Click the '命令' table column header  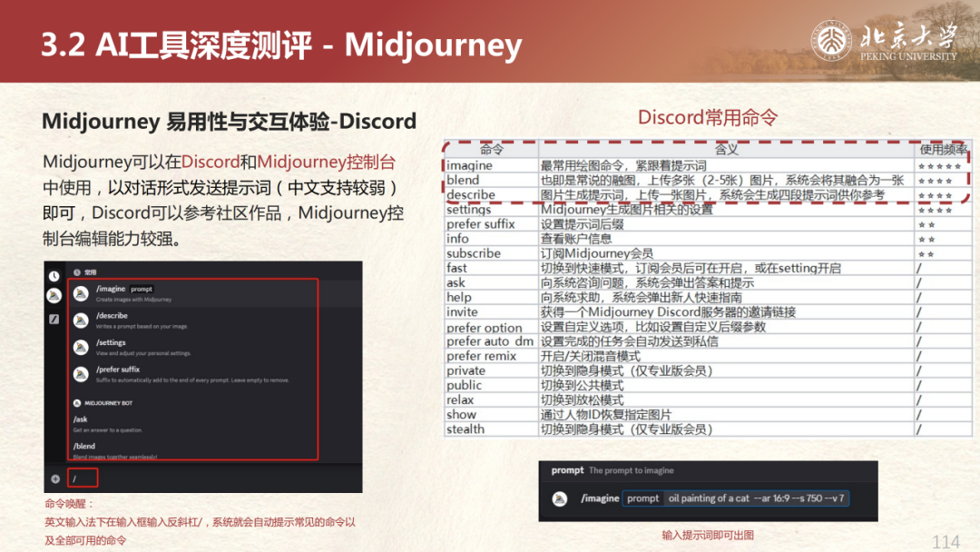[491, 150]
